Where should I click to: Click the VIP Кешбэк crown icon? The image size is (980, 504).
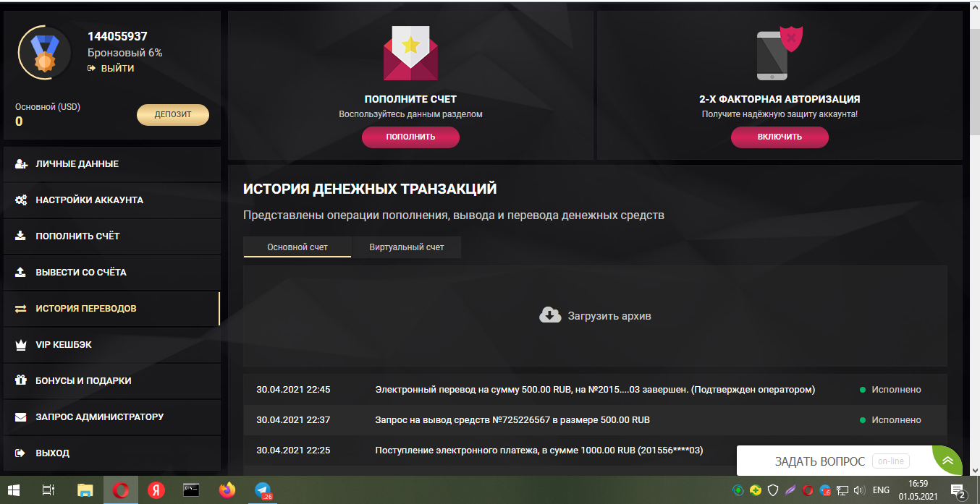(x=21, y=345)
